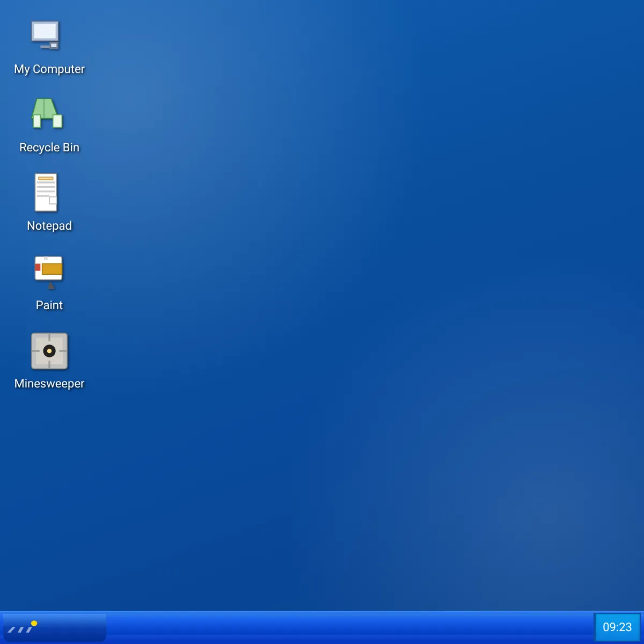The width and height of the screenshot is (644, 644).
Task: Click the monitor screen of My Computer
Action: [x=45, y=31]
